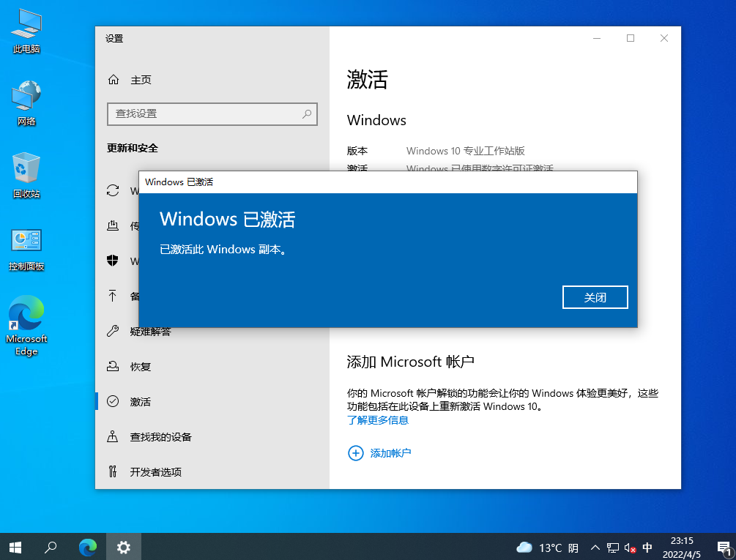Click 添加帐户 link
The width and height of the screenshot is (736, 560).
pos(390,453)
